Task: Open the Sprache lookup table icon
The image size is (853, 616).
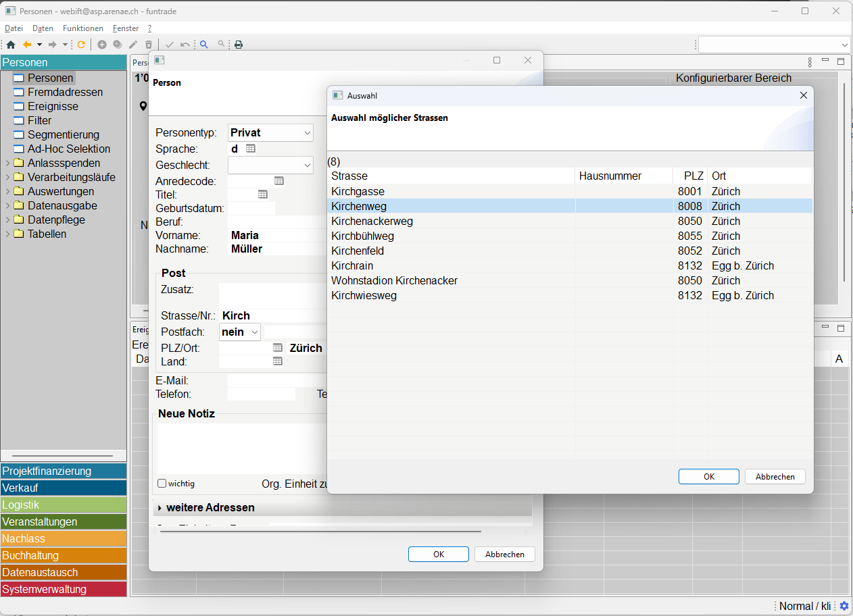Action: 251,149
